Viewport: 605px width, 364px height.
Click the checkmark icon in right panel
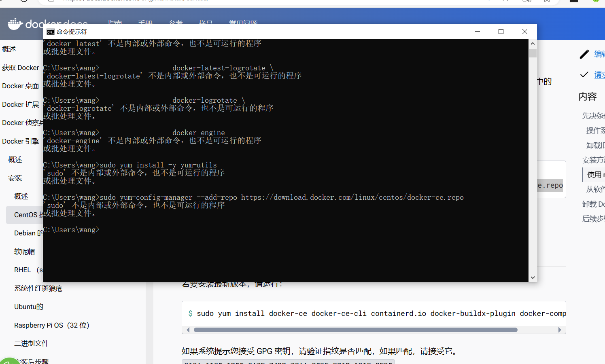[584, 74]
